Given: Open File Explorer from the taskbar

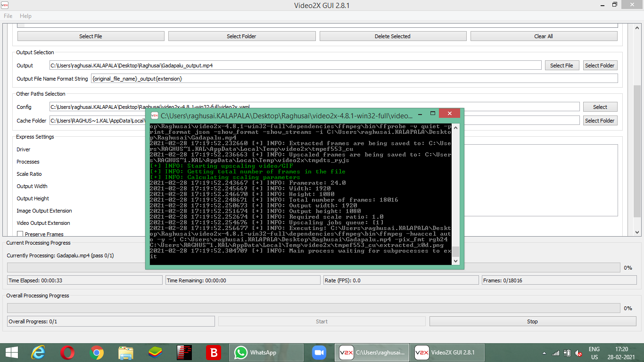Looking at the screenshot, I should point(125,352).
